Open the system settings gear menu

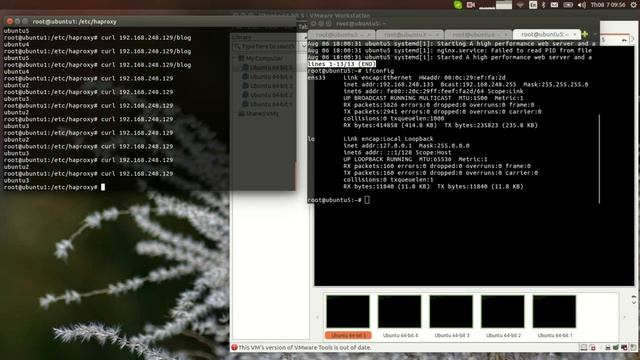pos(633,5)
